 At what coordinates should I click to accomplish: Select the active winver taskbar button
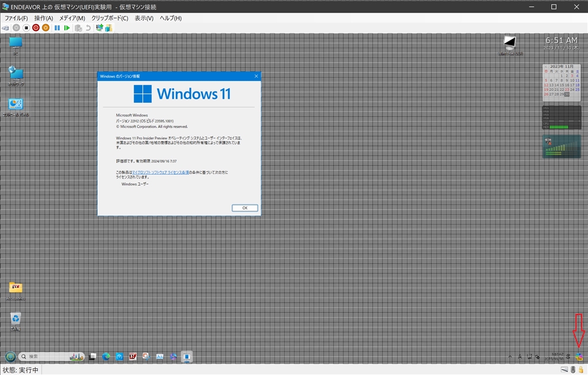(187, 357)
